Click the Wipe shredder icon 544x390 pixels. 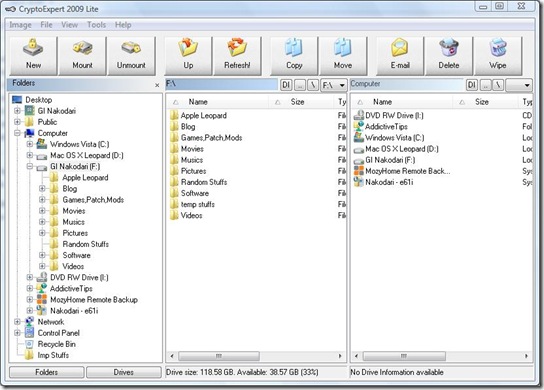(498, 48)
